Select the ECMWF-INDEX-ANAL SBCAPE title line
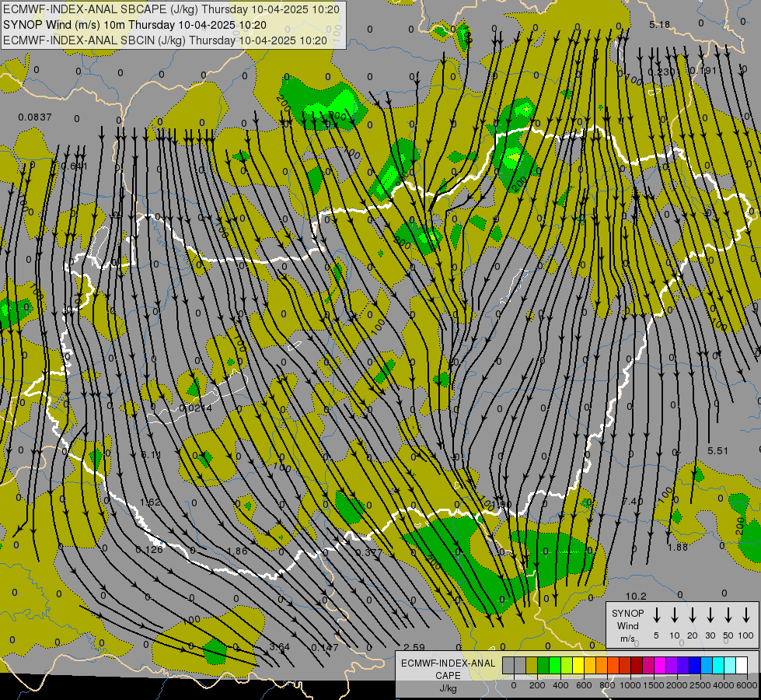The width and height of the screenshot is (761, 700). pyautogui.click(x=171, y=9)
